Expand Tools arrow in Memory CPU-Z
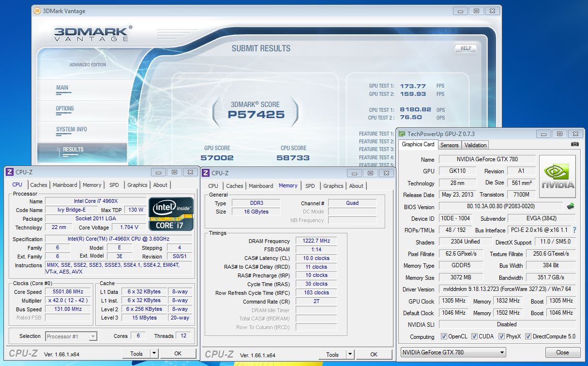The width and height of the screenshot is (588, 366). pyautogui.click(x=350, y=355)
